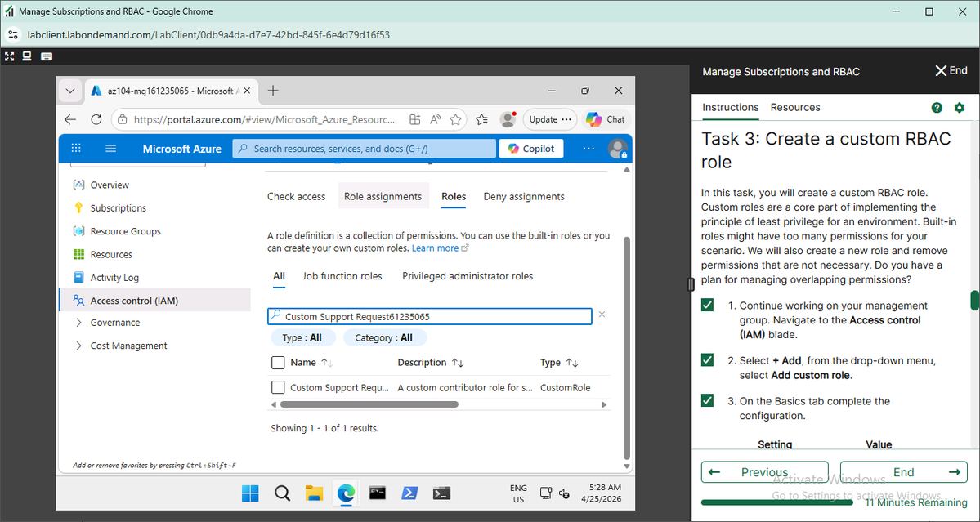Toggle step 1 Continue working checkbox
This screenshot has width=980, height=522.
[708, 306]
